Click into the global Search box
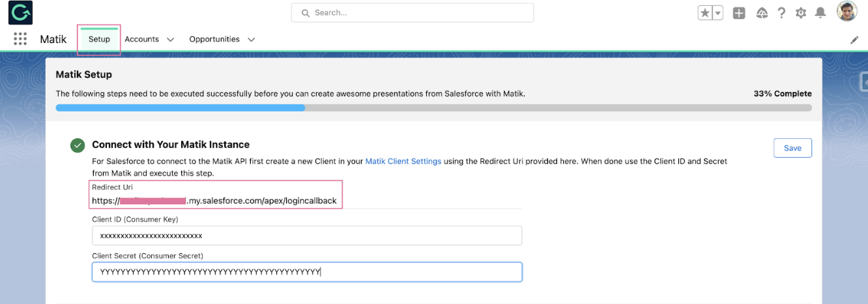 point(412,12)
